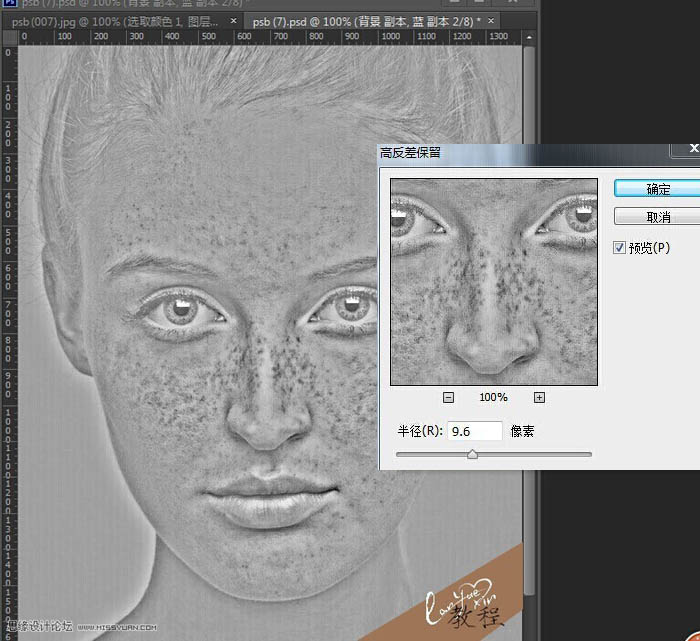Click the 半径 radius slider handle
The image size is (700, 641).
coord(472,454)
